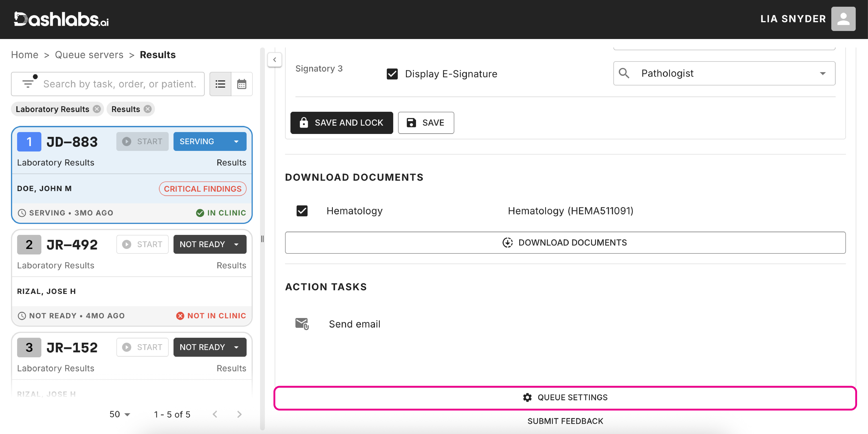Image resolution: width=868 pixels, height=434 pixels.
Task: Collapse the queue list side panel
Action: [x=275, y=60]
